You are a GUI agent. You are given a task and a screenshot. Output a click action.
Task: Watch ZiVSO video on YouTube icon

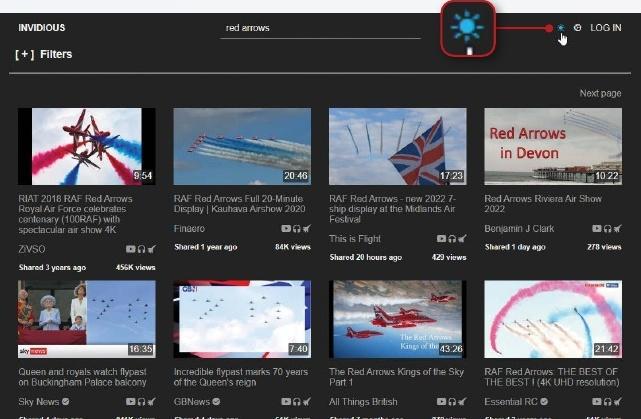[130, 249]
